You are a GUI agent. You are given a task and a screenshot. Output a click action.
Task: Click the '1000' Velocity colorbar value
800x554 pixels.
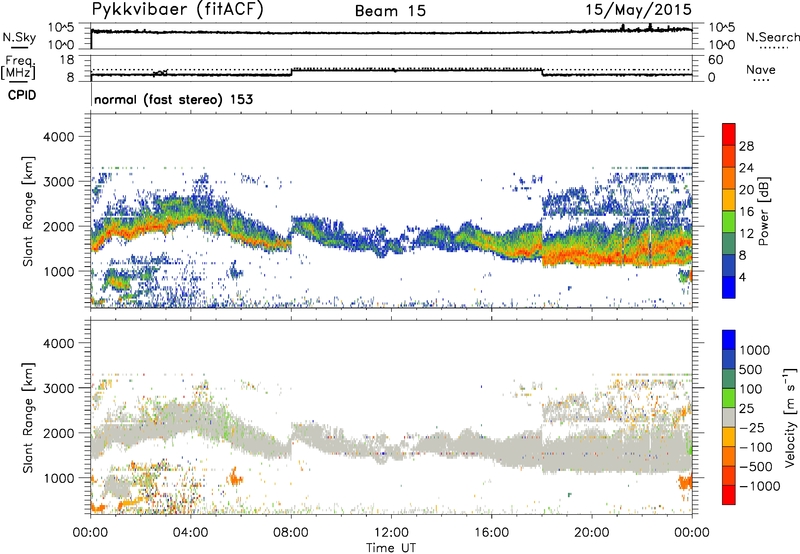coord(754,350)
